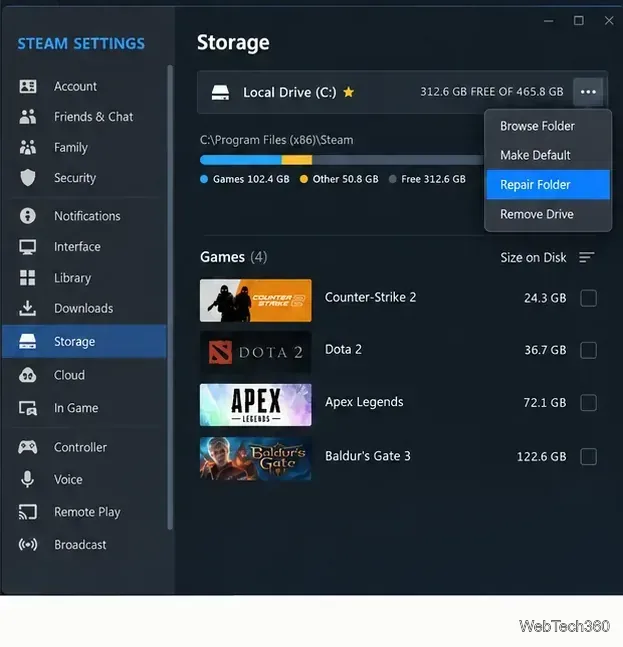Click the sort order icon beside Size on Disk

(586, 257)
